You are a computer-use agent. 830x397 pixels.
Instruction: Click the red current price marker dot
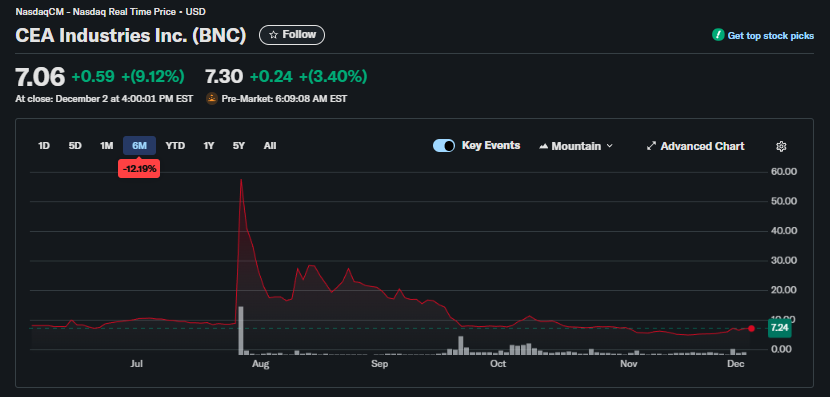pyautogui.click(x=751, y=328)
